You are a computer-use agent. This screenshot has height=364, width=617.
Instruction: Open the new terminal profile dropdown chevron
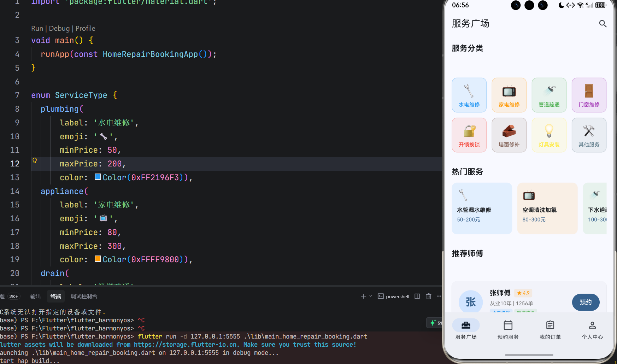pyautogui.click(x=370, y=296)
